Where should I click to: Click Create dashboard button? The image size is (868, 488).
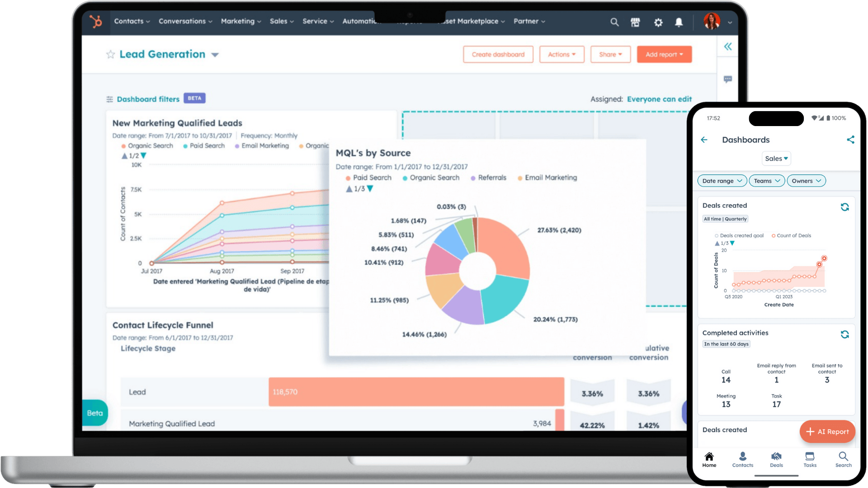click(498, 55)
